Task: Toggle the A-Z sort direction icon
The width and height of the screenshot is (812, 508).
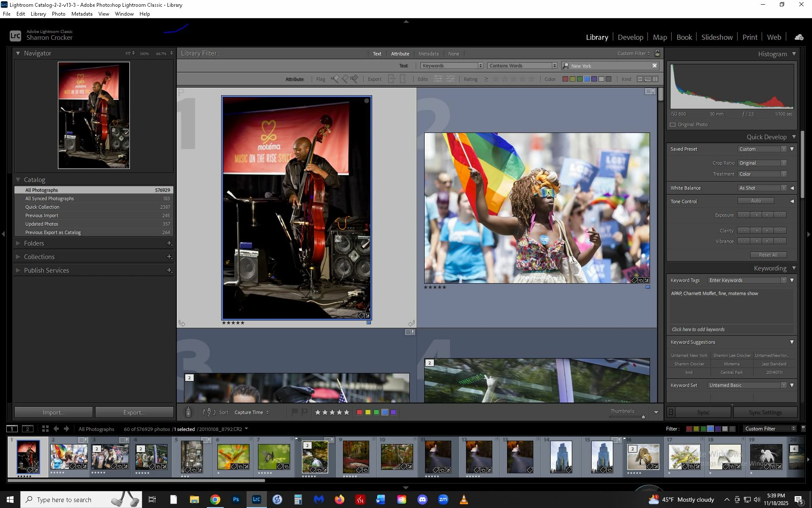Action: click(x=209, y=412)
